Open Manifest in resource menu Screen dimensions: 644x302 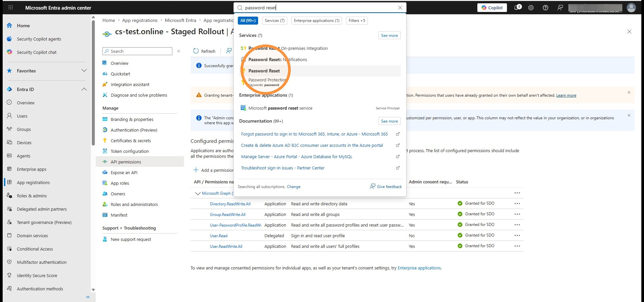(119, 215)
